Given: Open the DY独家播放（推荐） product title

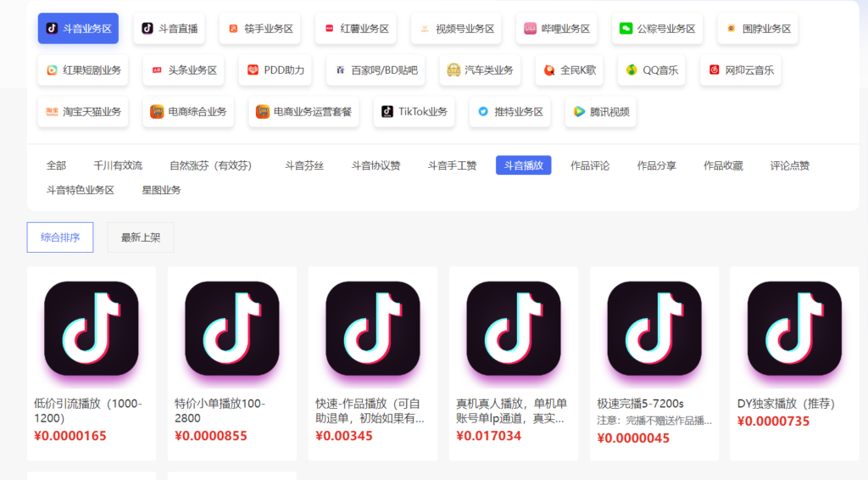Looking at the screenshot, I should pos(786,404).
